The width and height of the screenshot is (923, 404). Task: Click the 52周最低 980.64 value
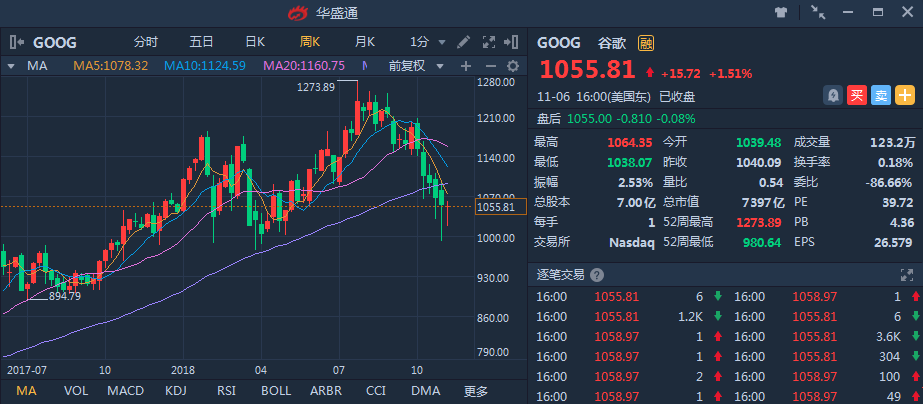click(x=761, y=242)
